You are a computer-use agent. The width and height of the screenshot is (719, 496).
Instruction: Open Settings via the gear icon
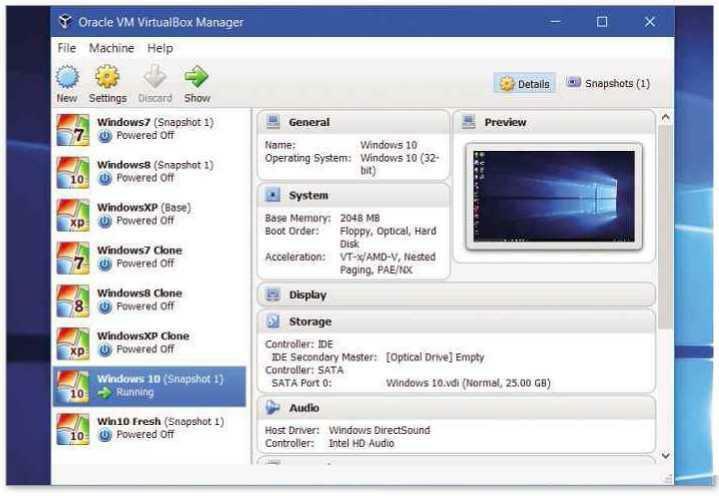[107, 77]
